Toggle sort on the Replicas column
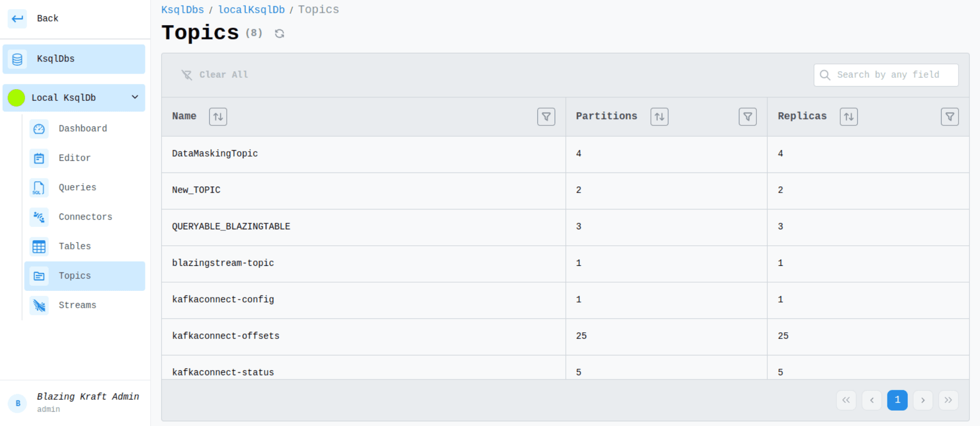 pyautogui.click(x=848, y=117)
